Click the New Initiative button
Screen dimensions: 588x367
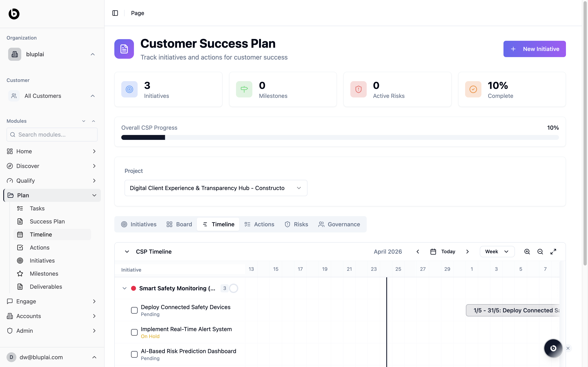pos(534,49)
